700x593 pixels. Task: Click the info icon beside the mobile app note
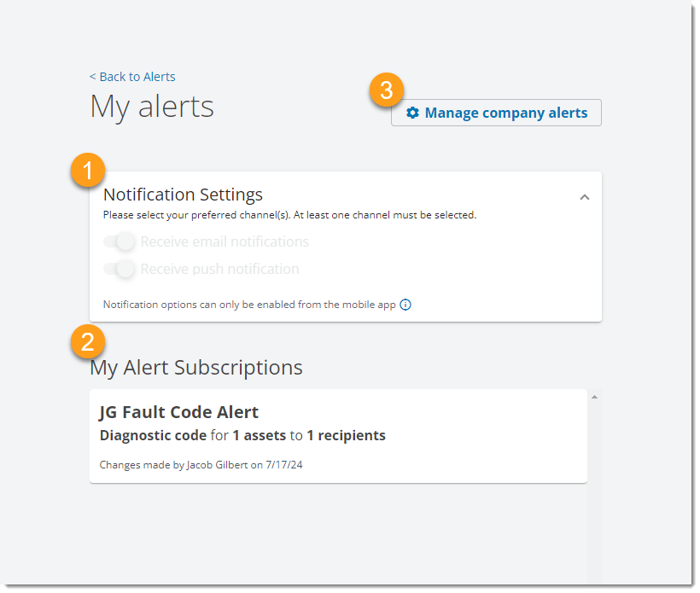click(x=405, y=305)
